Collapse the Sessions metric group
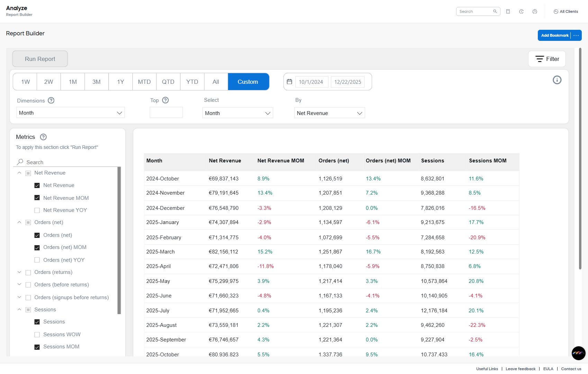 click(x=19, y=309)
